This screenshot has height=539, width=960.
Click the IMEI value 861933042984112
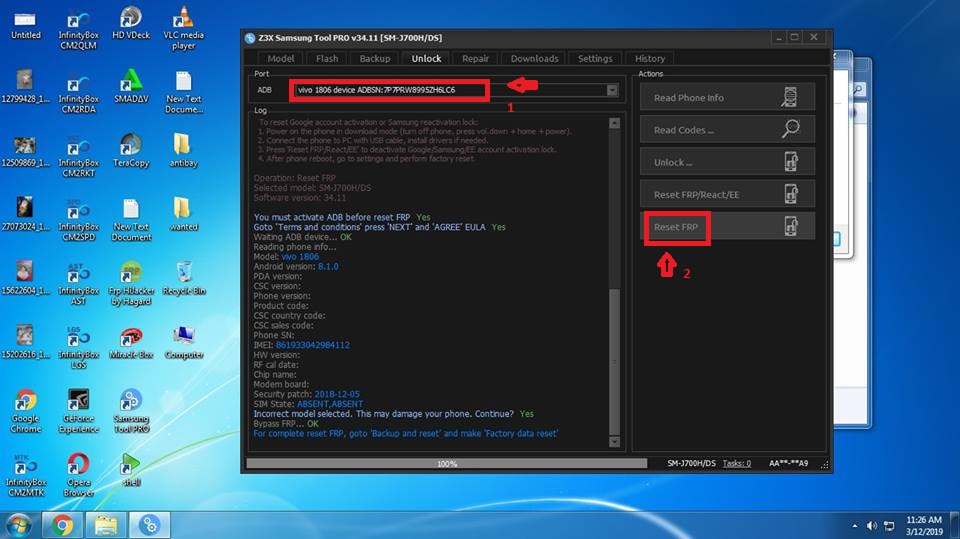coord(312,345)
